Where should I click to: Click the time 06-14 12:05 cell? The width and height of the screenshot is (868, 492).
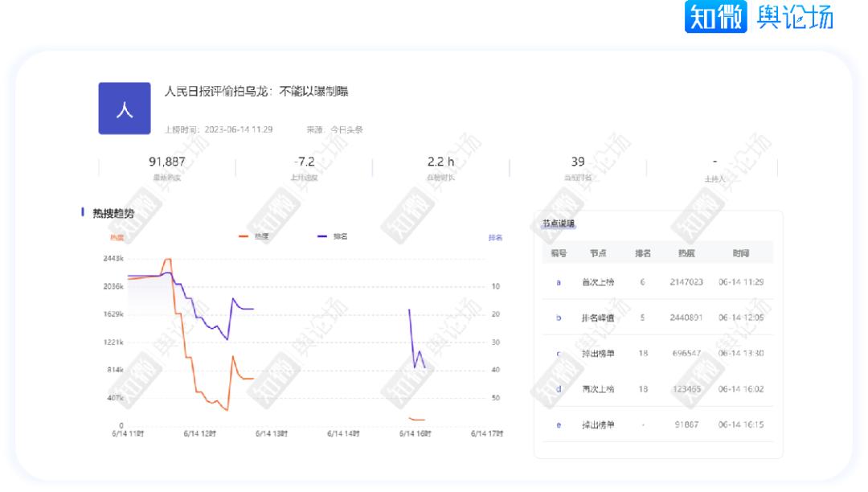pos(741,318)
